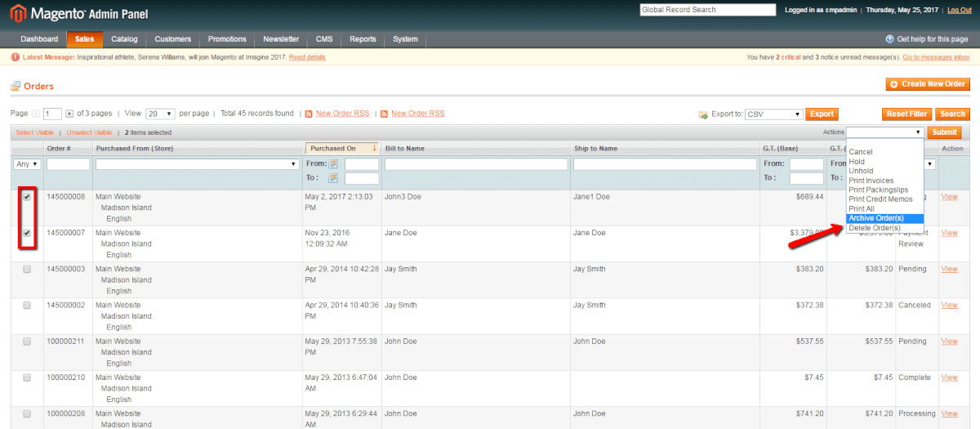Click the Log Out link
The height and width of the screenshot is (429, 980).
tap(959, 10)
